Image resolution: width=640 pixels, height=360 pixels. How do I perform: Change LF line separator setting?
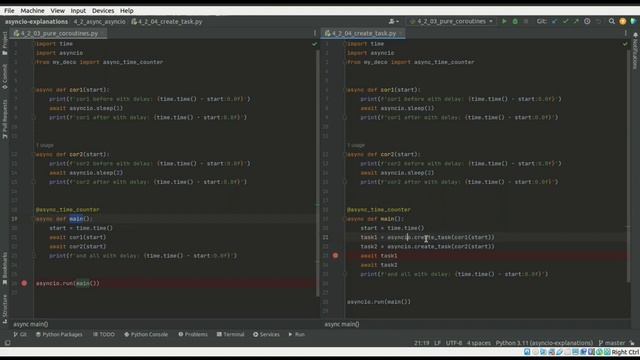[437, 343]
